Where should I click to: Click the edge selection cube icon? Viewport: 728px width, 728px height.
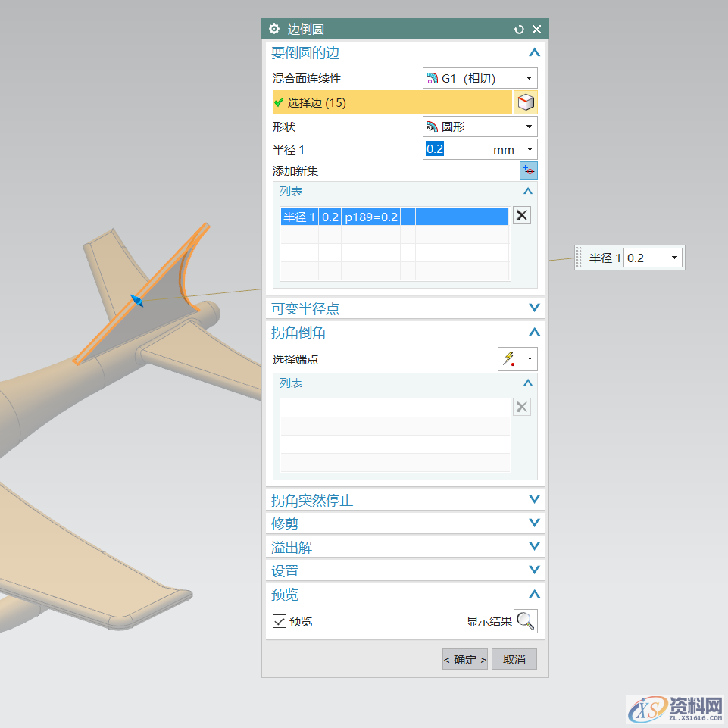(526, 102)
